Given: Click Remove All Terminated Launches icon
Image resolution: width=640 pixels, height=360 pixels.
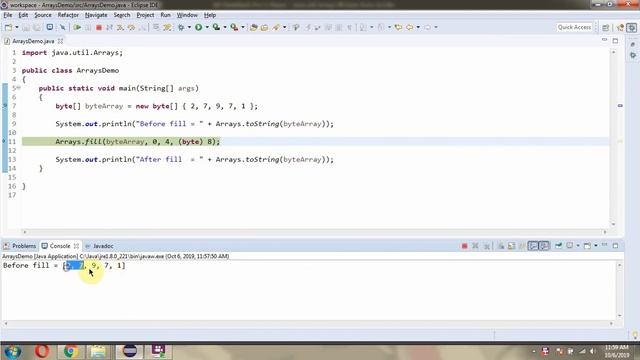Looking at the screenshot, I should point(486,246).
